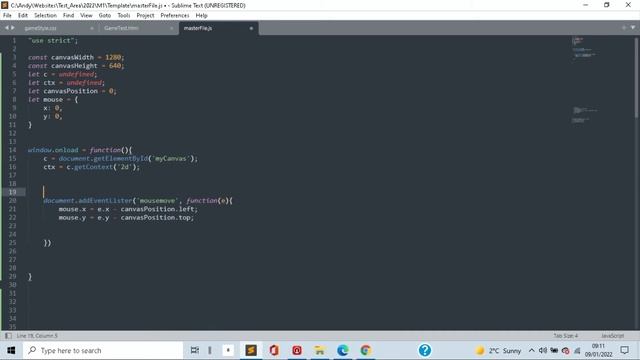Click line number 29 in gutter
Image resolution: width=640 pixels, height=360 pixels.
click(x=12, y=276)
